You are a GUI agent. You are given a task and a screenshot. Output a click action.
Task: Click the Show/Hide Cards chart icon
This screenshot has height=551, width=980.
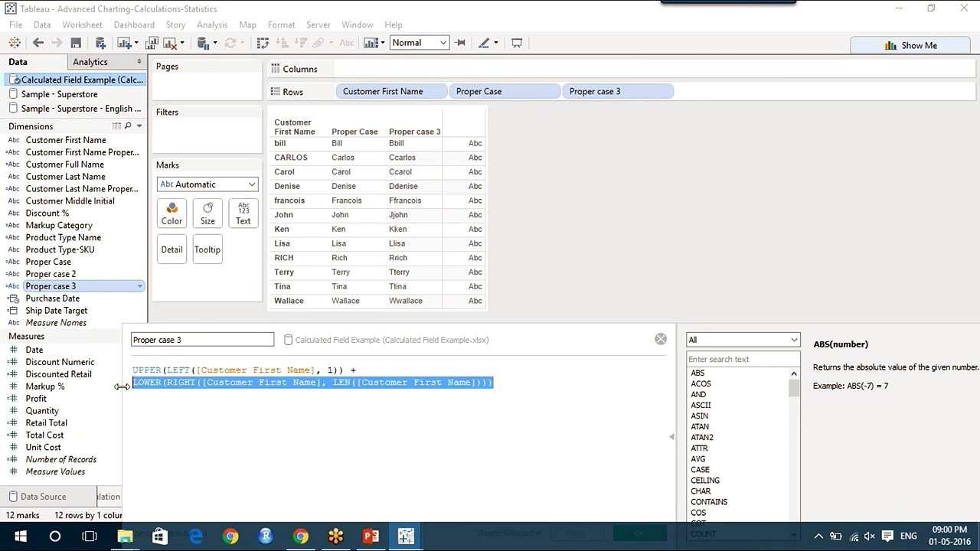(371, 43)
